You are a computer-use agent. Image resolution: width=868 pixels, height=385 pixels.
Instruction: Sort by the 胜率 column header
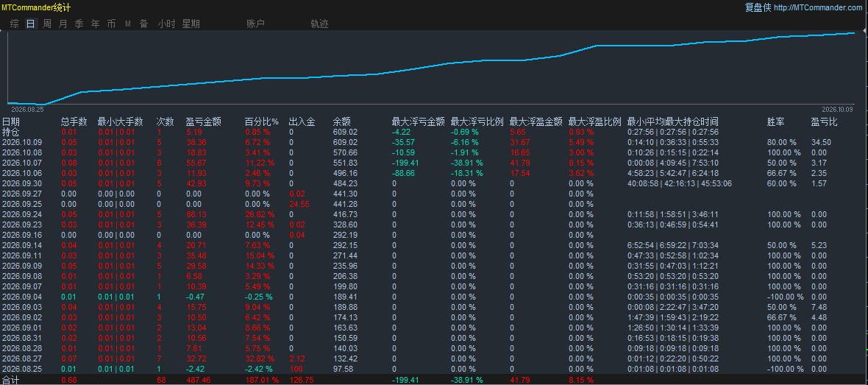pyautogui.click(x=775, y=122)
